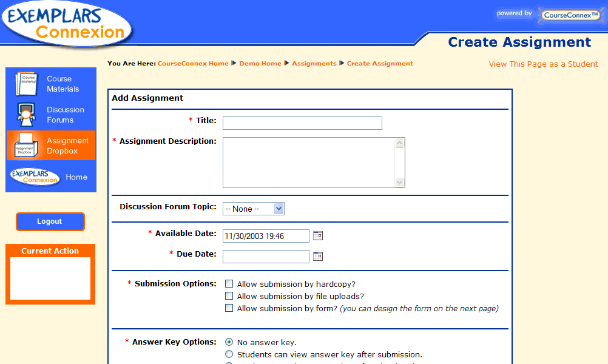Click the Course Materials icon in sidebar
Screen dimensions: 608x364
pos(26,84)
